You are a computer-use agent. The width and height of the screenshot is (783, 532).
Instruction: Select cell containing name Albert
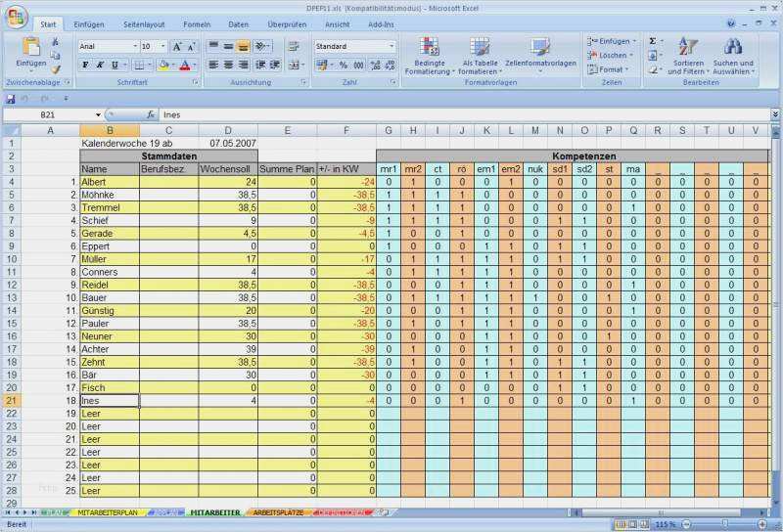tap(110, 182)
